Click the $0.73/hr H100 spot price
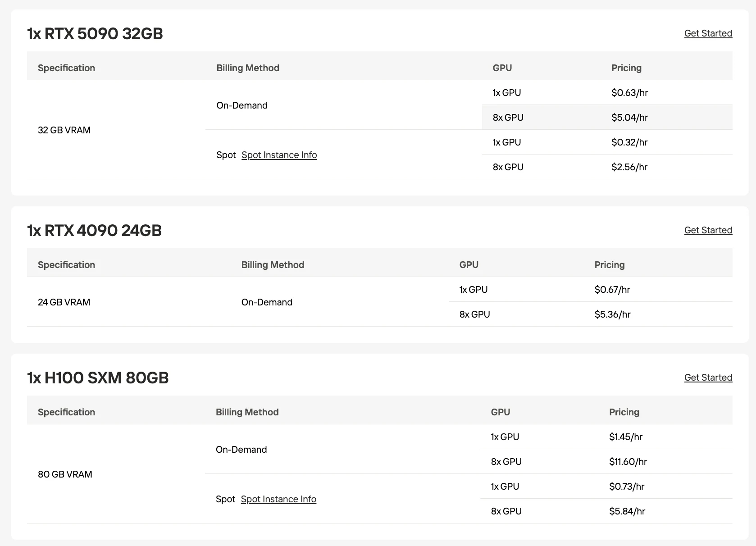 click(x=626, y=487)
